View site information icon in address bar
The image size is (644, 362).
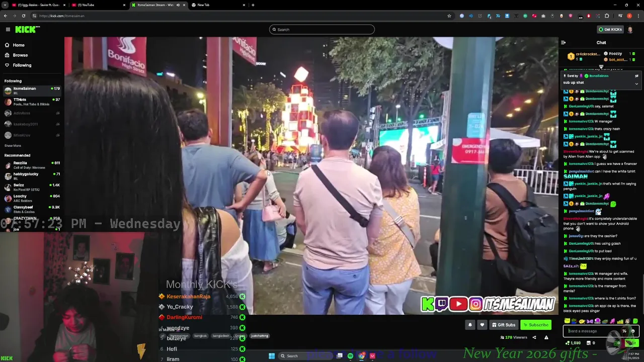click(34, 16)
